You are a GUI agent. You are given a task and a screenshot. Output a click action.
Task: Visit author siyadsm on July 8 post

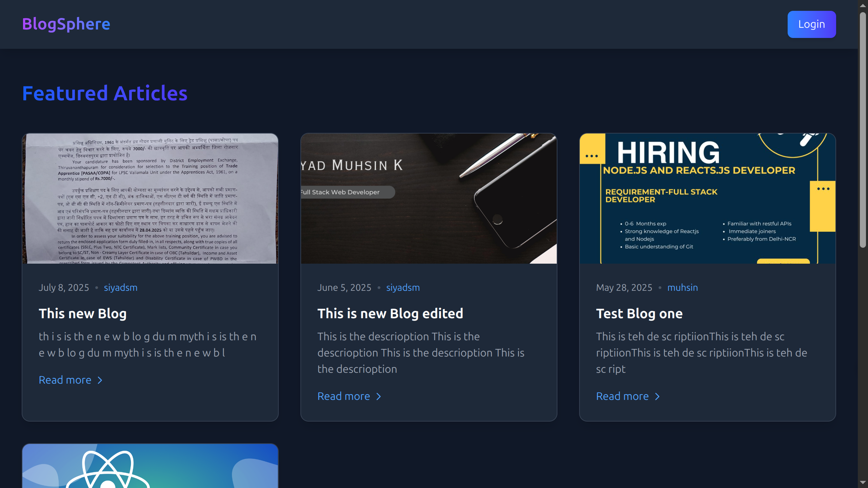[x=121, y=287]
